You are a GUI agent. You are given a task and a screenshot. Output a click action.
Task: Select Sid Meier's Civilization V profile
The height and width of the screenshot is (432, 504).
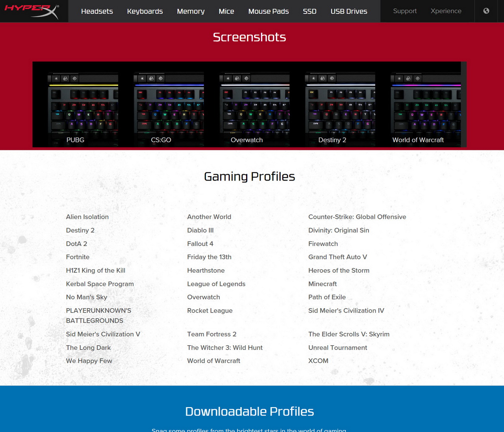click(x=103, y=334)
